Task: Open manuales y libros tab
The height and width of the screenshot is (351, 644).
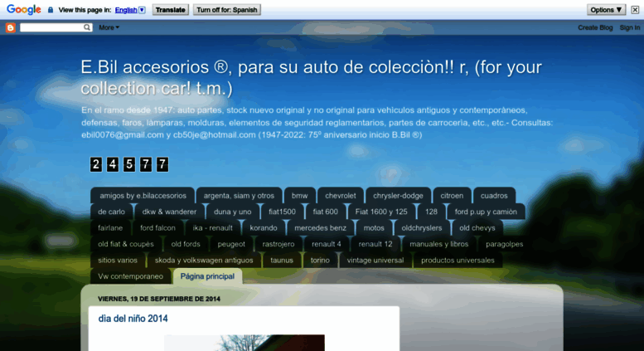Action: [x=439, y=244]
